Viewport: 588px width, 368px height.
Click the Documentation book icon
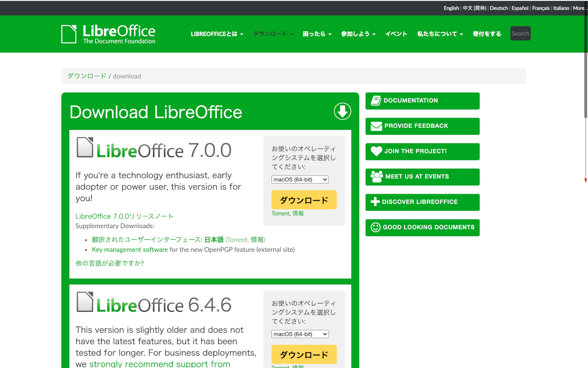click(x=376, y=101)
